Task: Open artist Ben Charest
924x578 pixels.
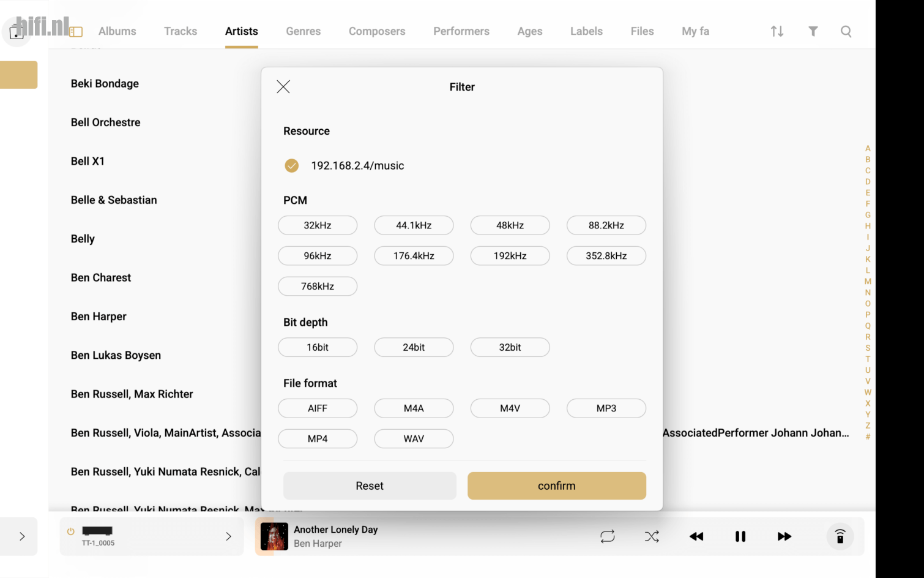Action: [101, 278]
